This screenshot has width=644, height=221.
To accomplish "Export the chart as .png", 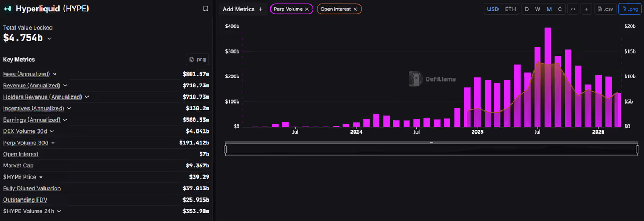I will 629,9.
